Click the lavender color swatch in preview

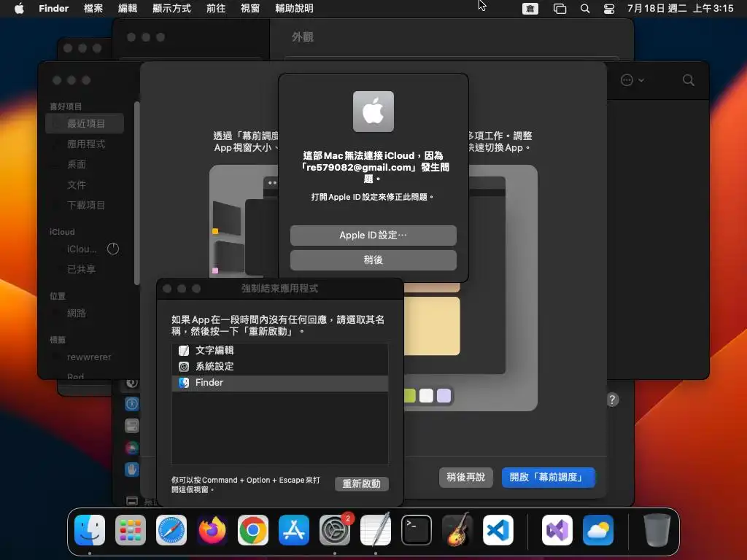[444, 396]
